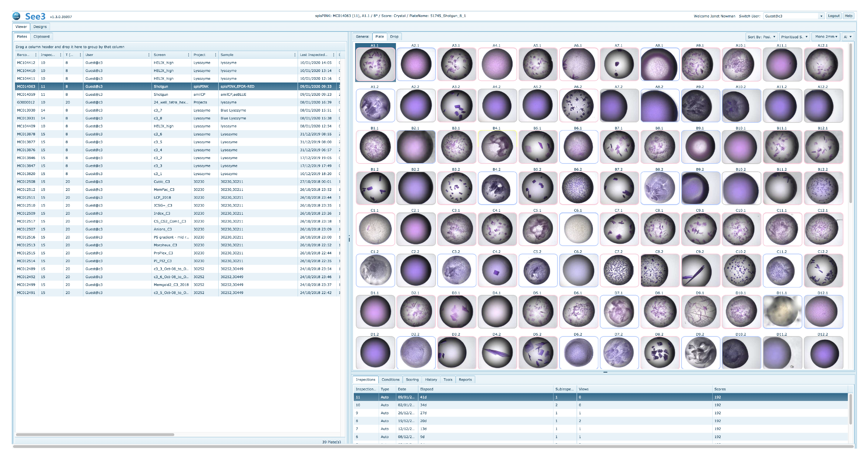The height and width of the screenshot is (458, 868).
Task: Click the Logout button
Action: 834,16
